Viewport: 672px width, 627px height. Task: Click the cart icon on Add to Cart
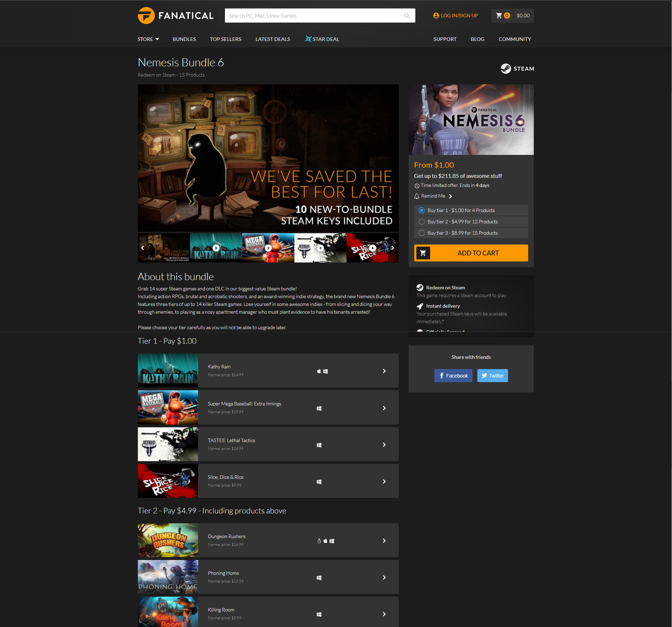tap(423, 253)
